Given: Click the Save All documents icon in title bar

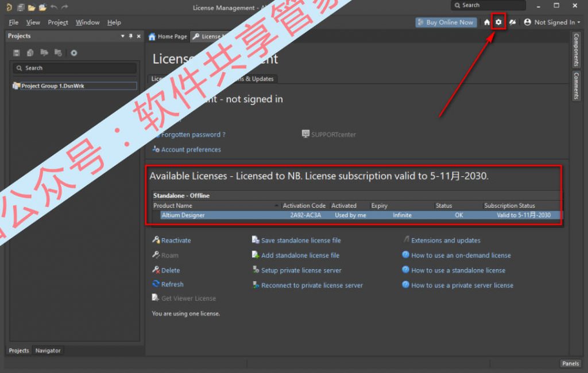Looking at the screenshot, I should 21,7.
